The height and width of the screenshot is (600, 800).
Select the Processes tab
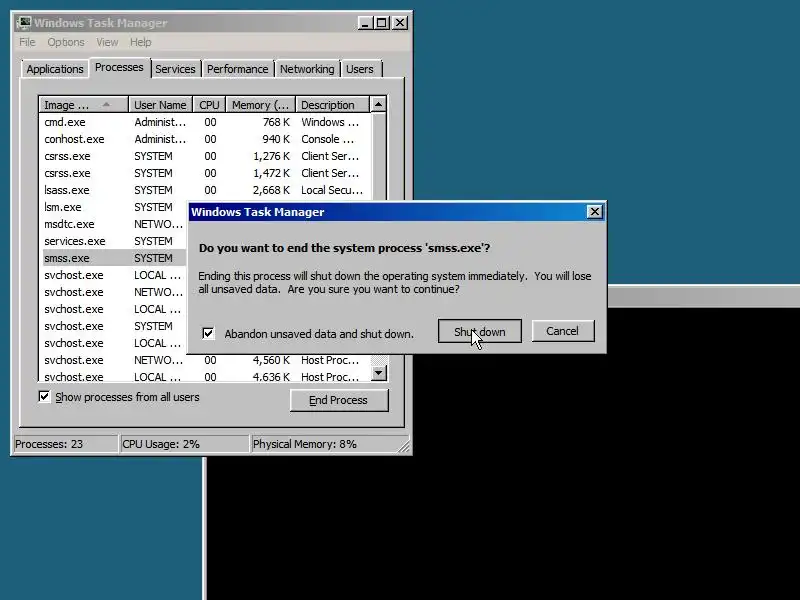point(119,67)
